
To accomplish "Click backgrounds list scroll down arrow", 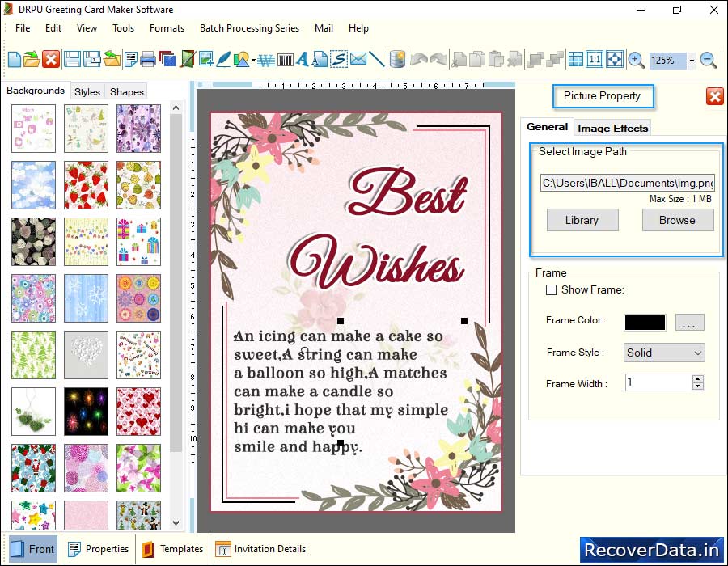I will (176, 523).
